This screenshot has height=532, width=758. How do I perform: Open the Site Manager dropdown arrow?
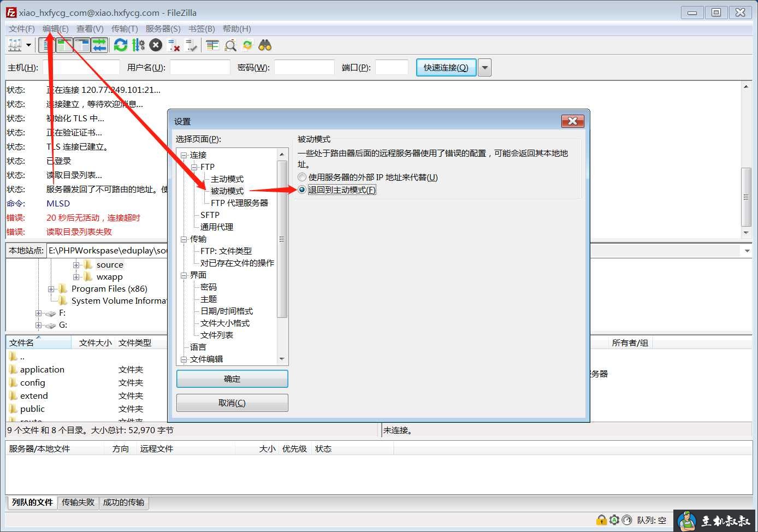pos(29,45)
